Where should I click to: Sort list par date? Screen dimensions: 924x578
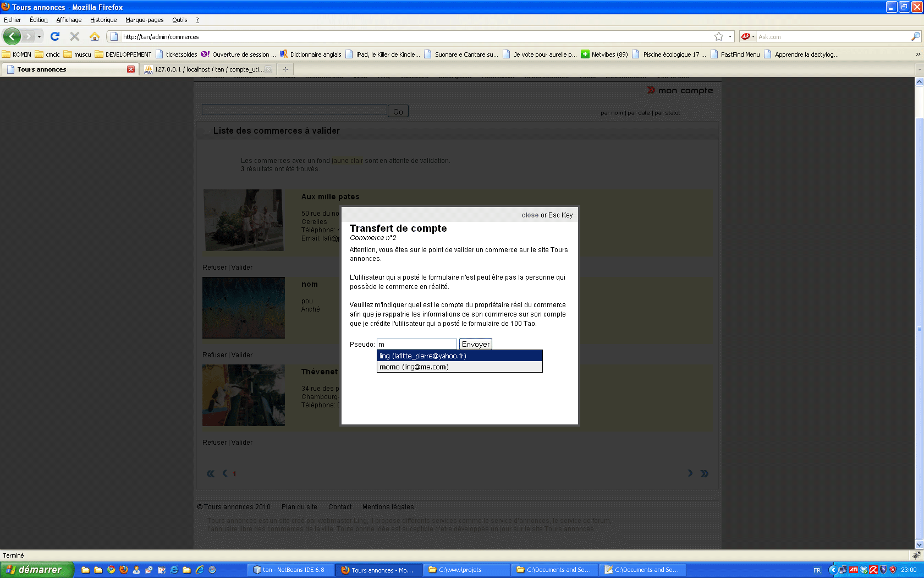point(639,113)
